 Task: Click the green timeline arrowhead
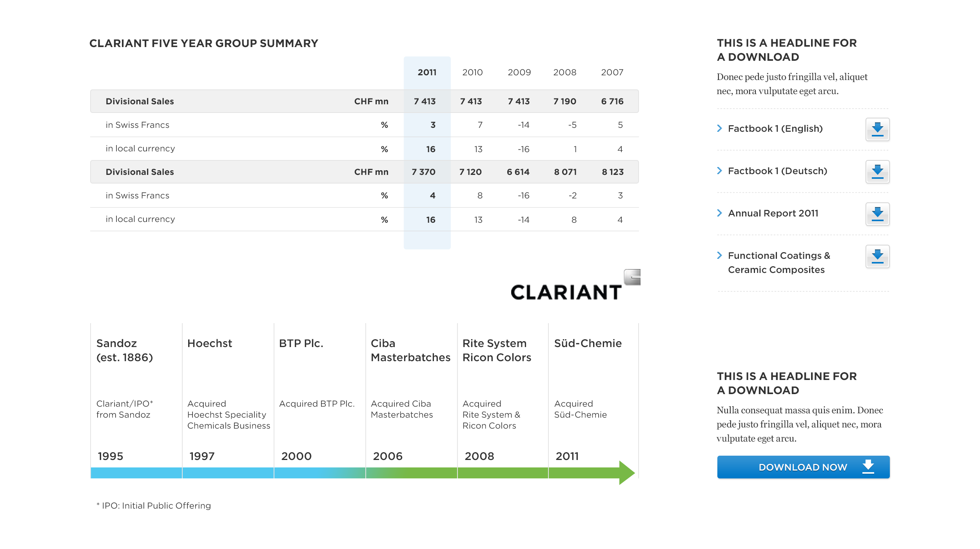tap(626, 473)
